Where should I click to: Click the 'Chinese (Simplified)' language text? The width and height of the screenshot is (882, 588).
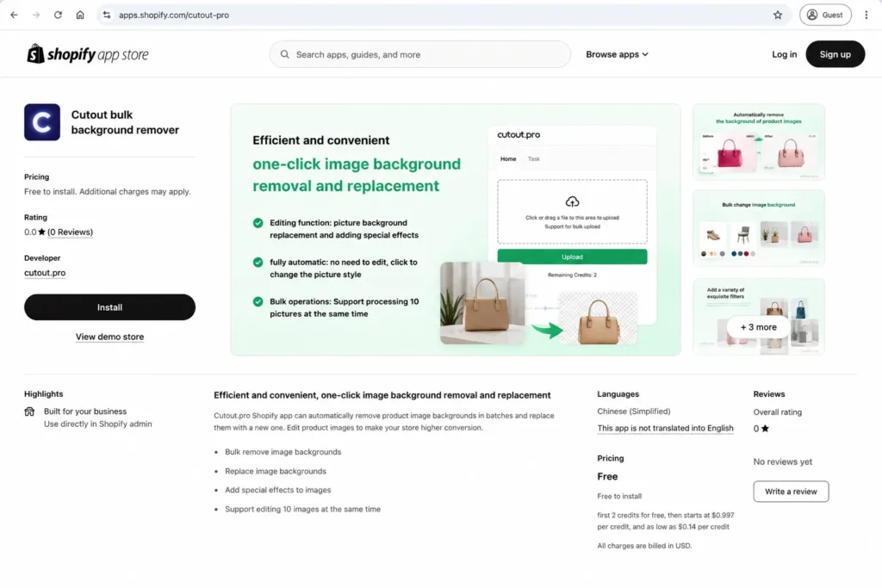[x=633, y=412]
